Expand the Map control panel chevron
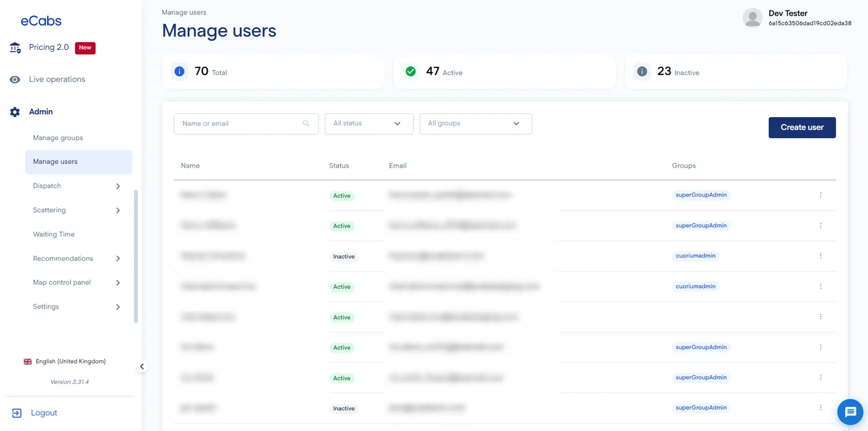Screen dimensions: 868x431 (118, 282)
